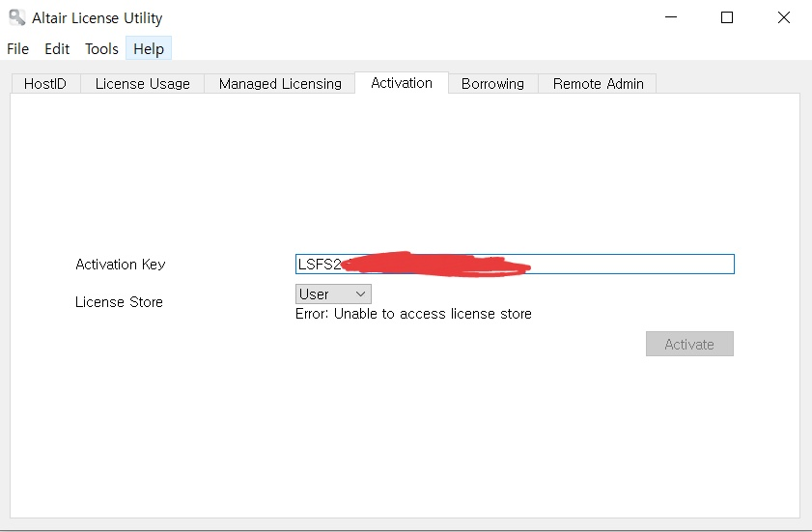Switch to the License Usage tab

[x=142, y=83]
